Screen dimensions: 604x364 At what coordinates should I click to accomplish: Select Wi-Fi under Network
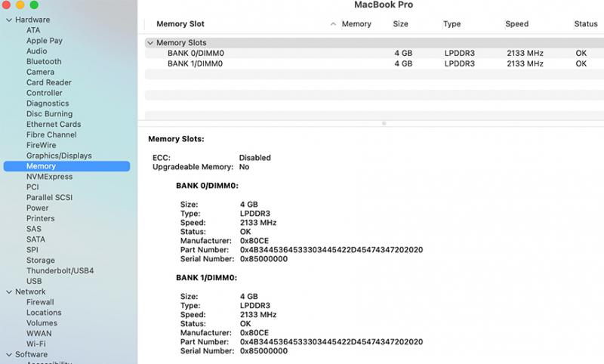coord(36,344)
